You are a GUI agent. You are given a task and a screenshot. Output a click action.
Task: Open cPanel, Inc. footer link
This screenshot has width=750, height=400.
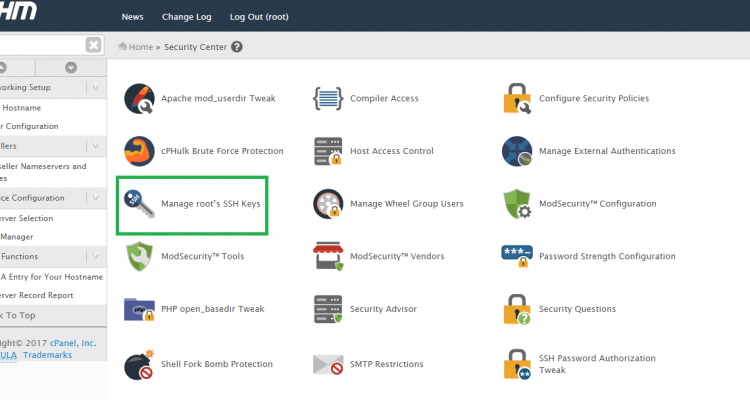point(73,343)
